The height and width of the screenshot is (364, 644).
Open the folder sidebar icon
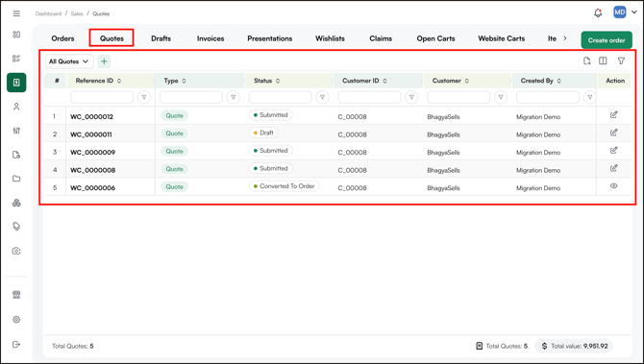point(16,179)
